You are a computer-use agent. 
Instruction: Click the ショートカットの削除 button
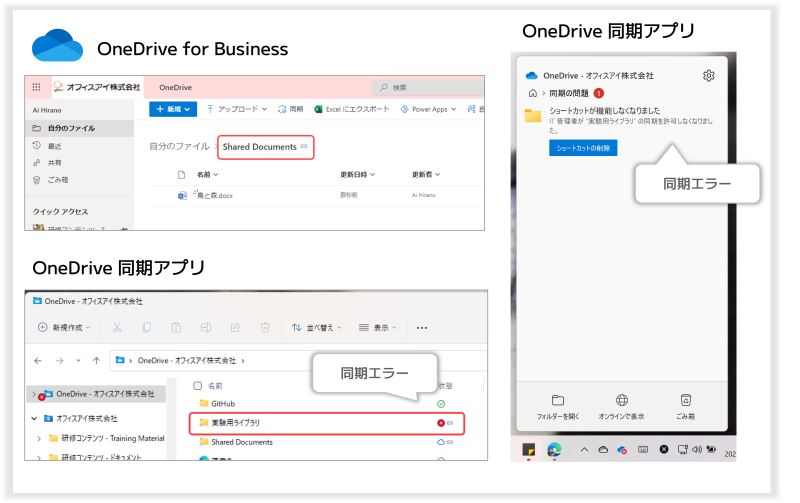tap(583, 148)
